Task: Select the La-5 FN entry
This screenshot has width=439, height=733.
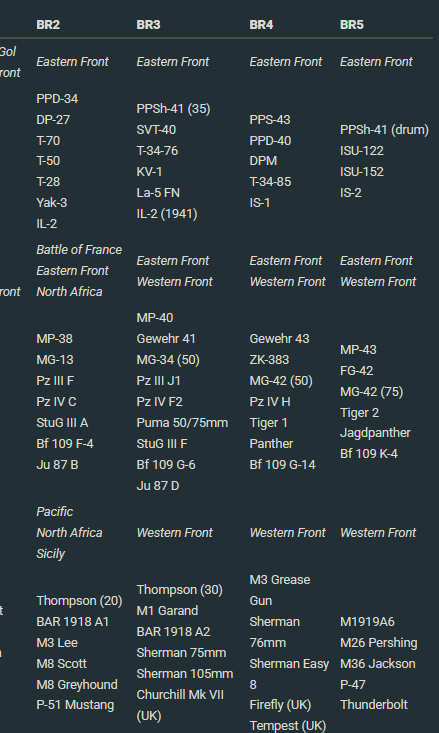Action: [158, 193]
